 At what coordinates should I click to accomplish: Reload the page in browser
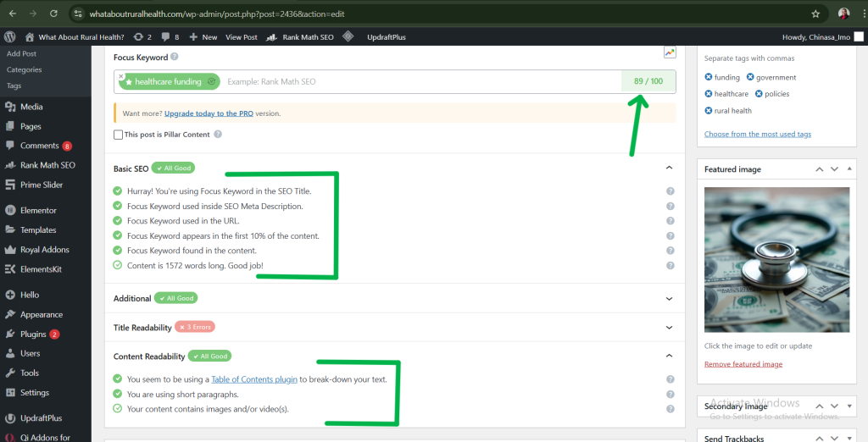pyautogui.click(x=53, y=14)
